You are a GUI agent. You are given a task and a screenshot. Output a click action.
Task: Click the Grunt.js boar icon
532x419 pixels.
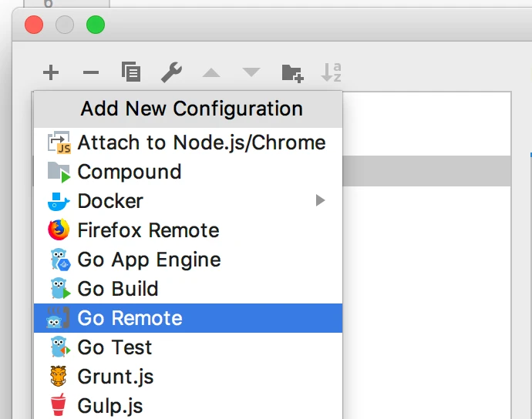coord(59,377)
